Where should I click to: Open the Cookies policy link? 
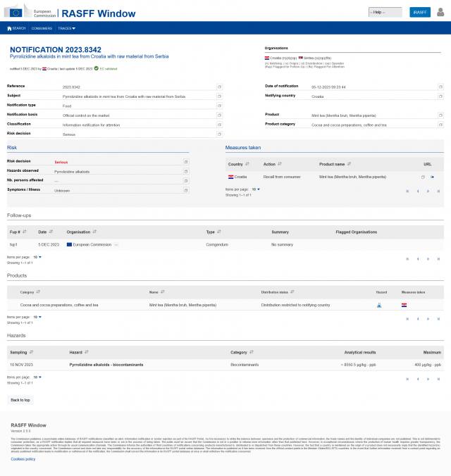23,458
